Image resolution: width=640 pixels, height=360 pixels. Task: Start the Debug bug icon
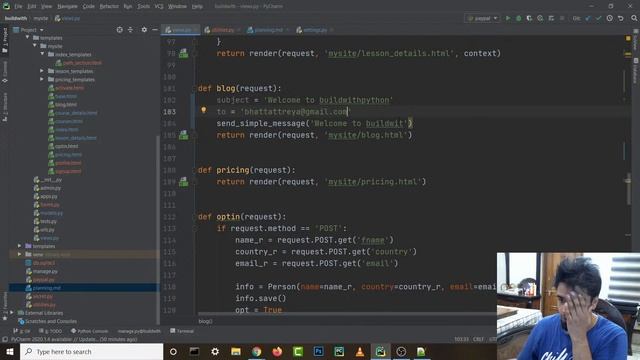click(519, 18)
